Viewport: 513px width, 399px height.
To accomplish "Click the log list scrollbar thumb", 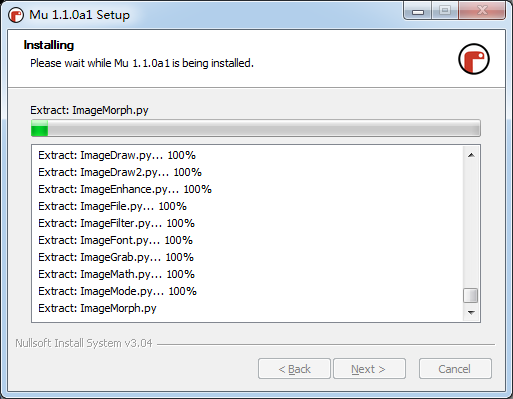I will [471, 295].
